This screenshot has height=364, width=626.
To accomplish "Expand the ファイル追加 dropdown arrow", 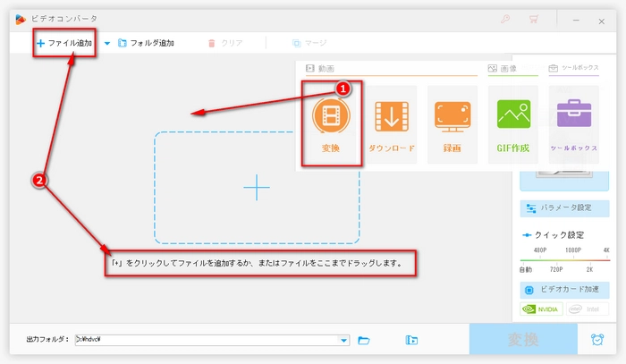I will point(107,43).
